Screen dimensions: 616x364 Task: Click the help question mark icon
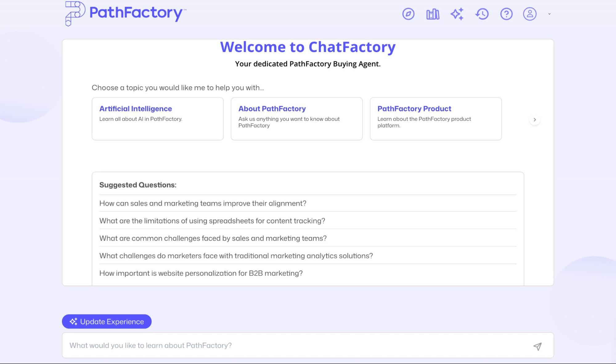coord(506,14)
